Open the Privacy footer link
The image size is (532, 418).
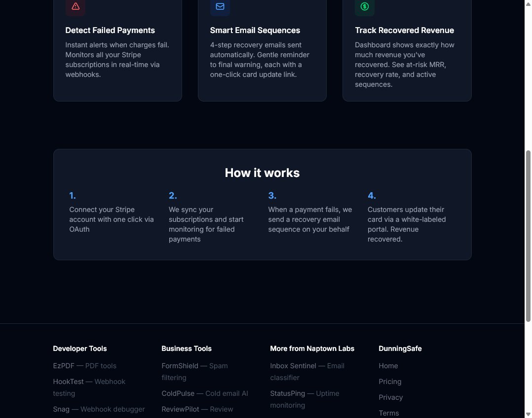click(x=391, y=397)
